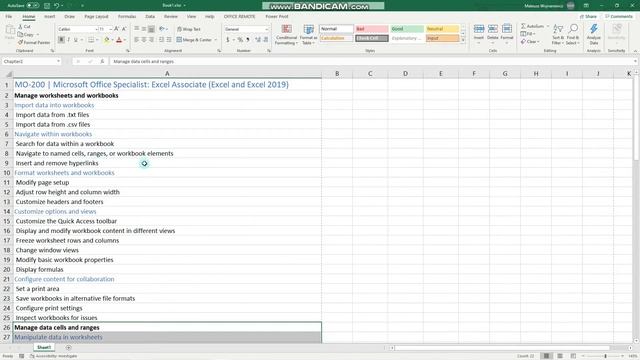This screenshot has height=360, width=640.
Task: Open the Home ribbon tab
Action: (29, 16)
